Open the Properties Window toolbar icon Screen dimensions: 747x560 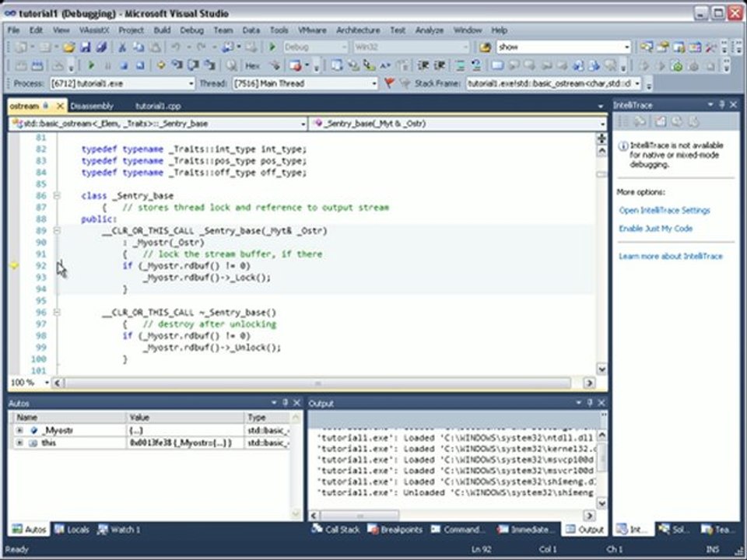click(663, 47)
